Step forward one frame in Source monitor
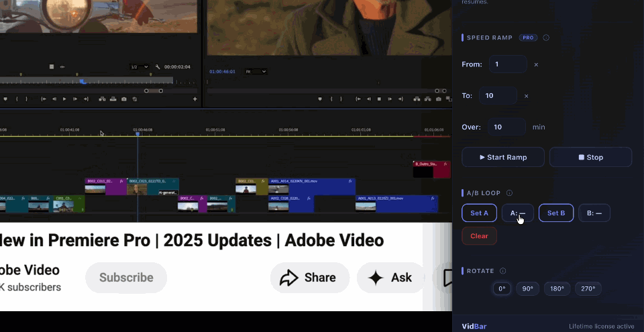 (x=75, y=99)
